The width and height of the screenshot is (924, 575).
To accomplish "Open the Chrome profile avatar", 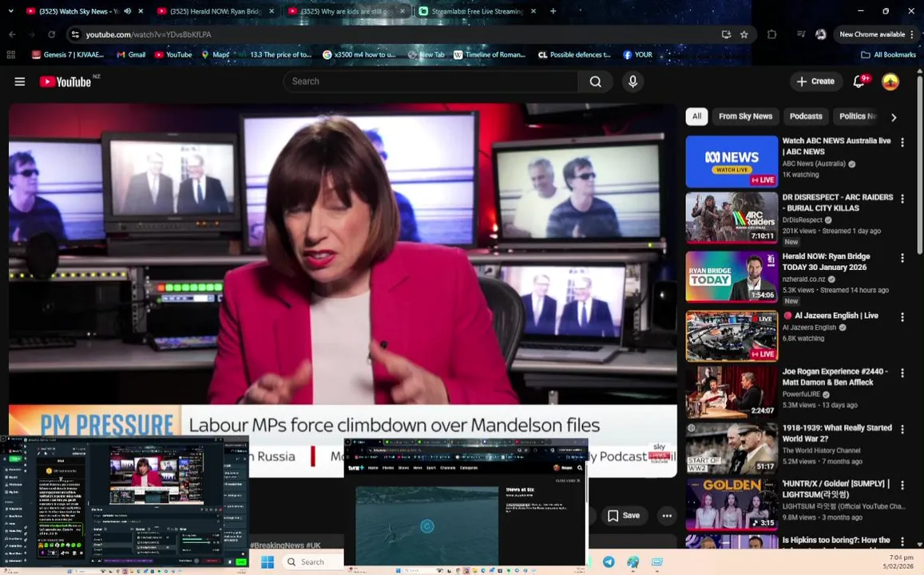I will tap(820, 34).
